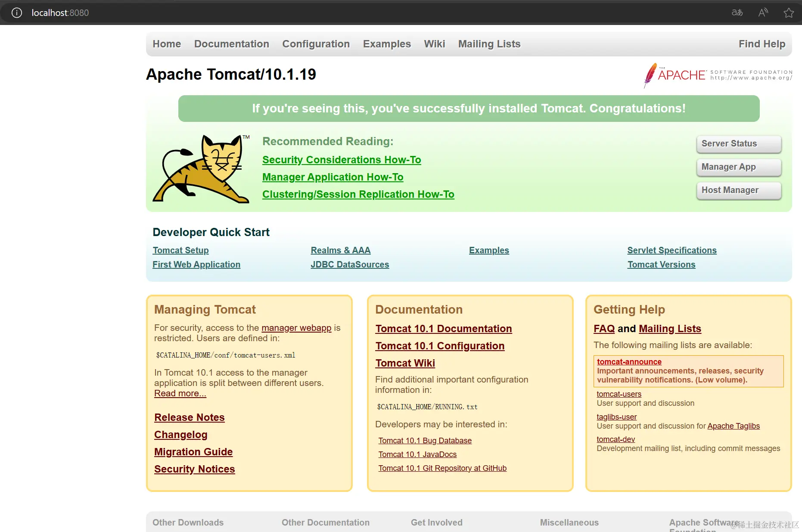Click the Tomcat cat mascot image
Image resolution: width=802 pixels, height=532 pixels.
pyautogui.click(x=202, y=168)
